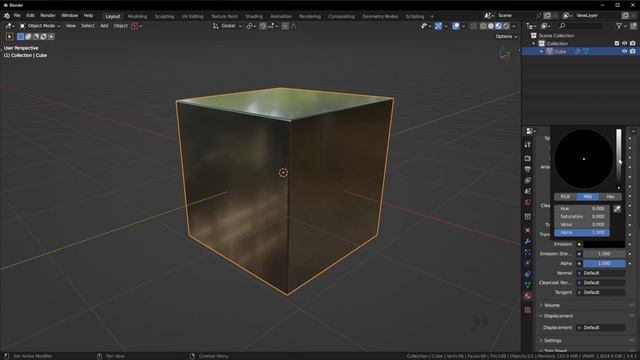This screenshot has height=360, width=640.
Task: Open the Object Data properties tab icon
Action: click(x=528, y=285)
